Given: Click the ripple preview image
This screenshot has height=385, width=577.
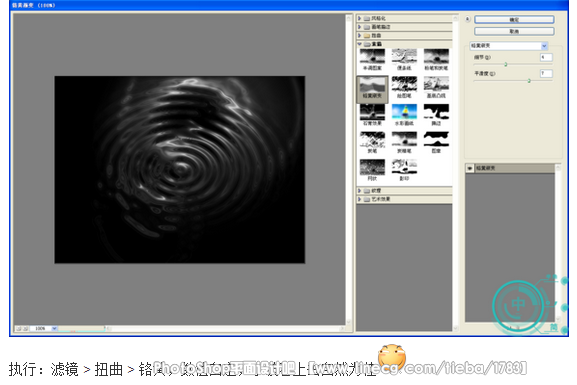Looking at the screenshot, I should tap(180, 170).
